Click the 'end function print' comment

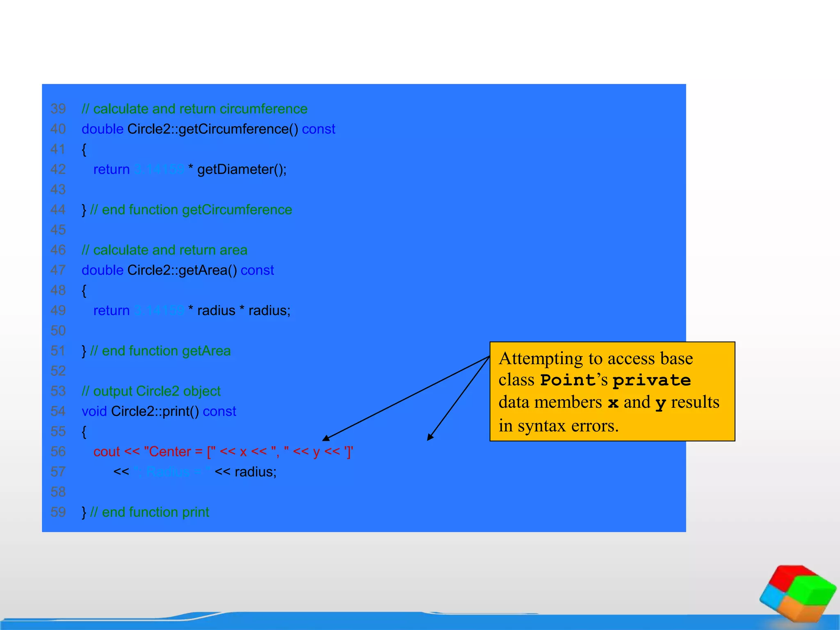(150, 512)
